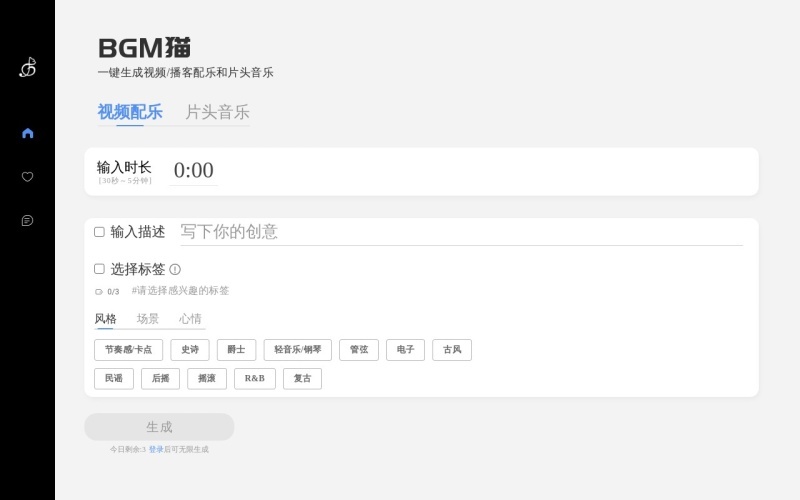Image resolution: width=800 pixels, height=500 pixels.
Task: Select the 爵士 tag
Action: tap(236, 350)
